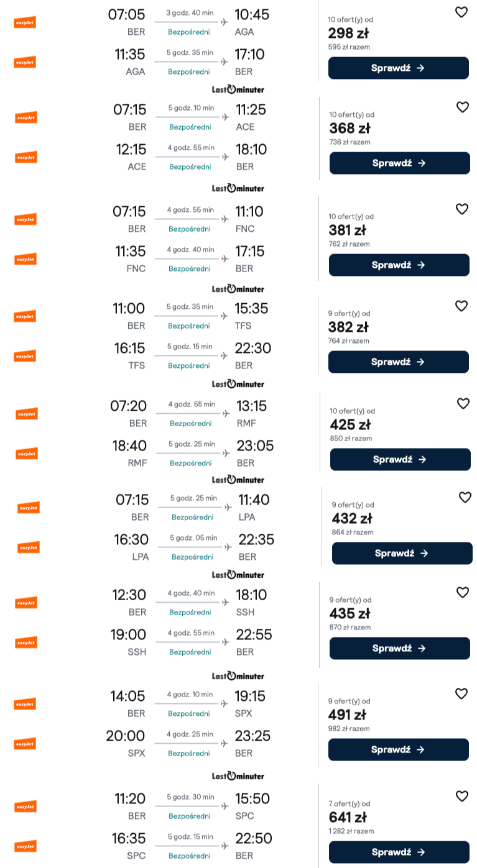Click easyJet logo of 07:05 BER departure

[x=25, y=22]
